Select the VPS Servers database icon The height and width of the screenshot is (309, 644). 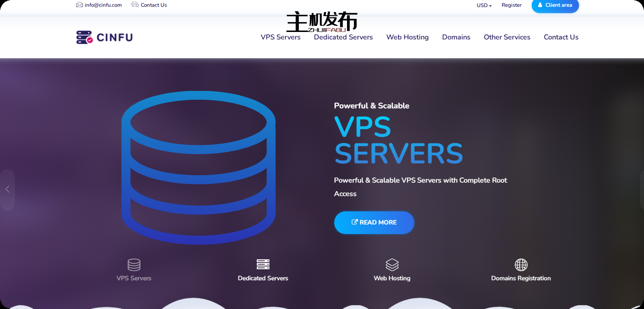134,265
